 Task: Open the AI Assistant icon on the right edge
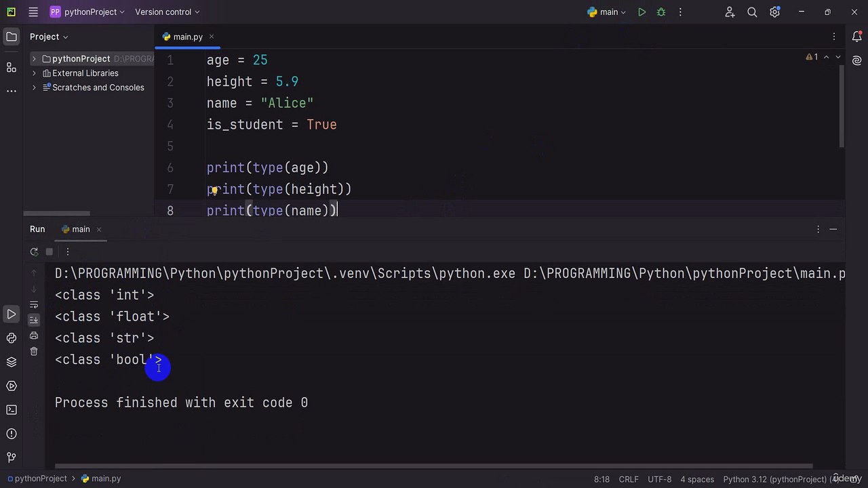pyautogui.click(x=856, y=60)
